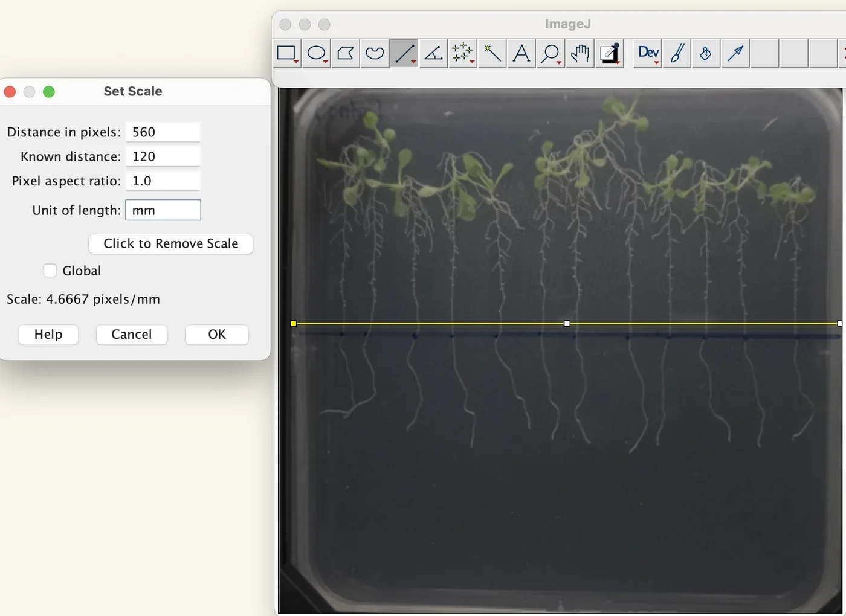Pick the Color Picker tool

(x=609, y=54)
